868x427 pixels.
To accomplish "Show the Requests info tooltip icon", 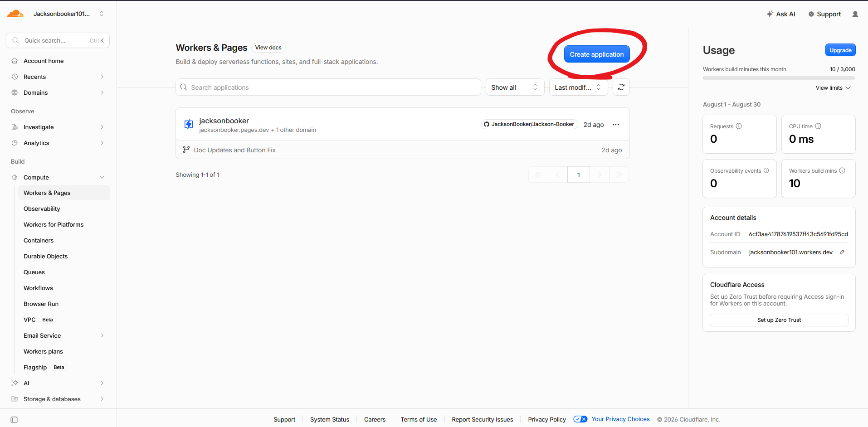I will click(739, 126).
